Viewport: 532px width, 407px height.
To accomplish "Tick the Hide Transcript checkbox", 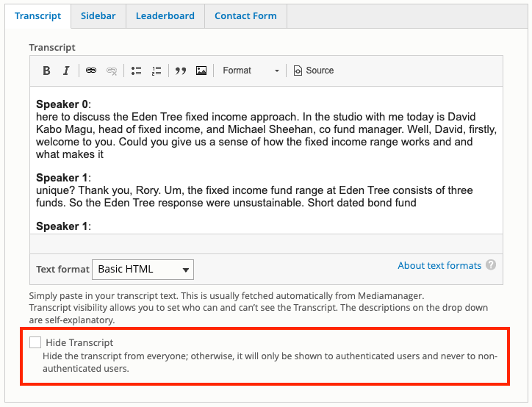I will coord(35,342).
